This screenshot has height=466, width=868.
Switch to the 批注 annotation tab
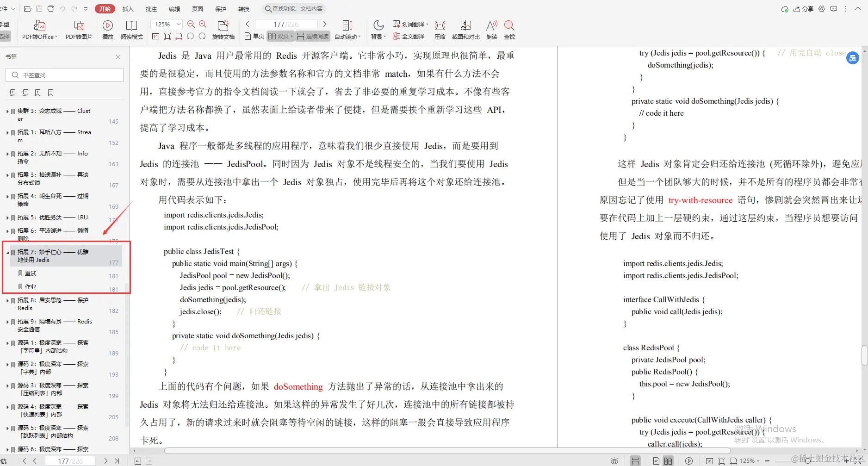click(151, 8)
